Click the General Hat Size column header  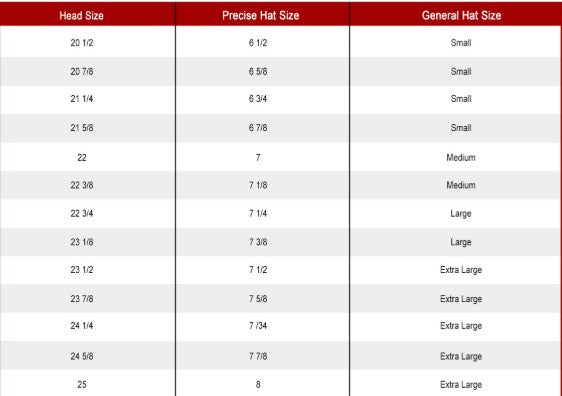461,15
